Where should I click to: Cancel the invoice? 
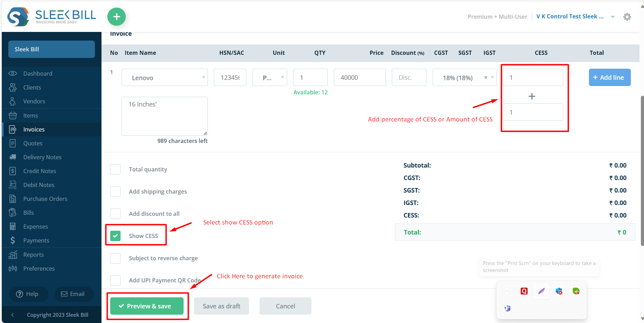tap(285, 306)
